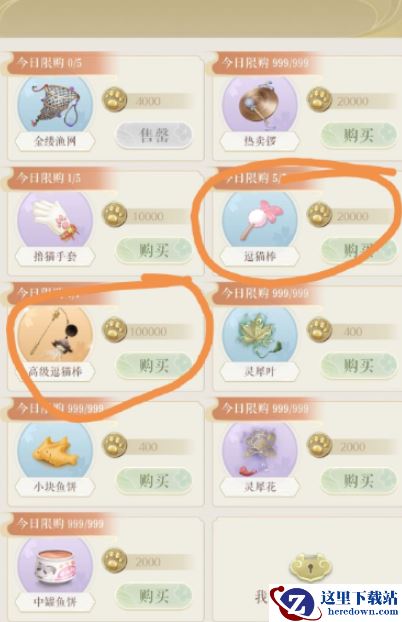Open the 高级逗猫棒 item icon
This screenshot has height=622, width=402.
(x=55, y=335)
